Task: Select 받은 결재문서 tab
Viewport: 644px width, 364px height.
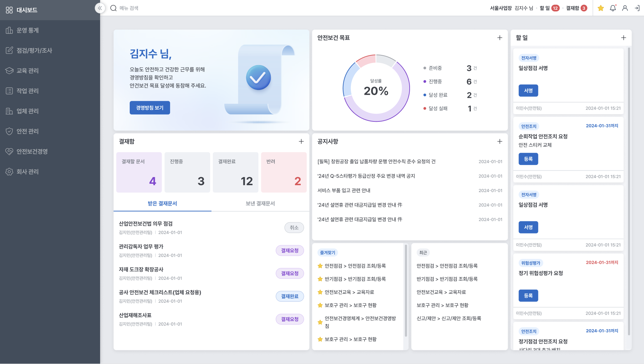Action: (x=162, y=203)
